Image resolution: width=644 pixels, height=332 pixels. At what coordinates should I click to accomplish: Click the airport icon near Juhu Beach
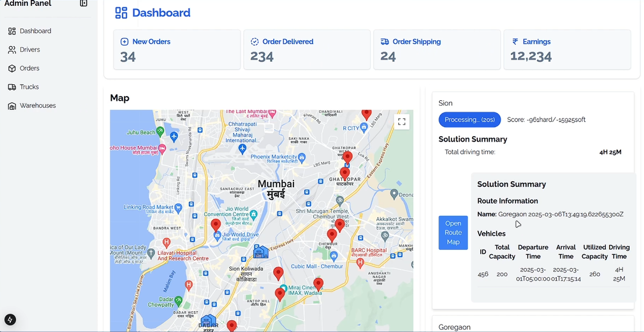click(174, 137)
